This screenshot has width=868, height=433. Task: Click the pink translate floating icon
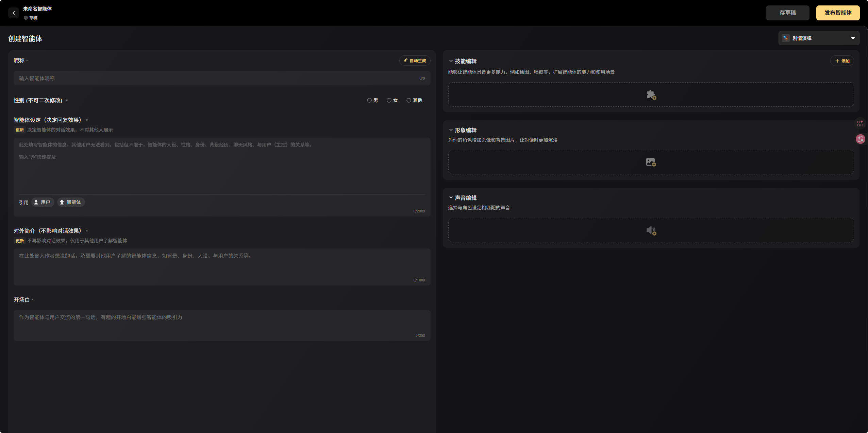coord(861,139)
